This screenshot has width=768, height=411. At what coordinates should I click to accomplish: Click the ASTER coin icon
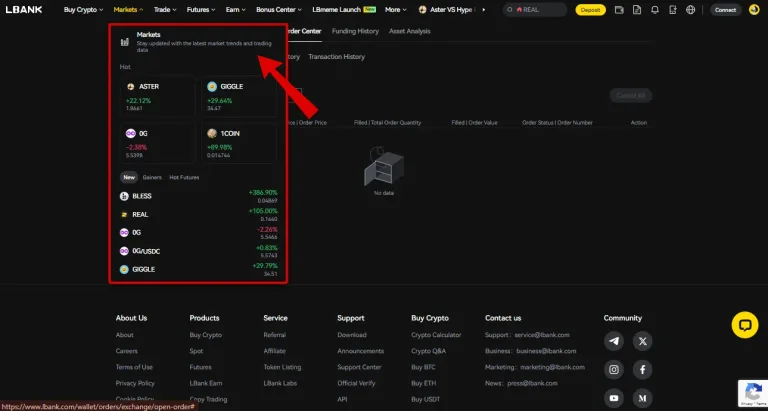click(131, 87)
